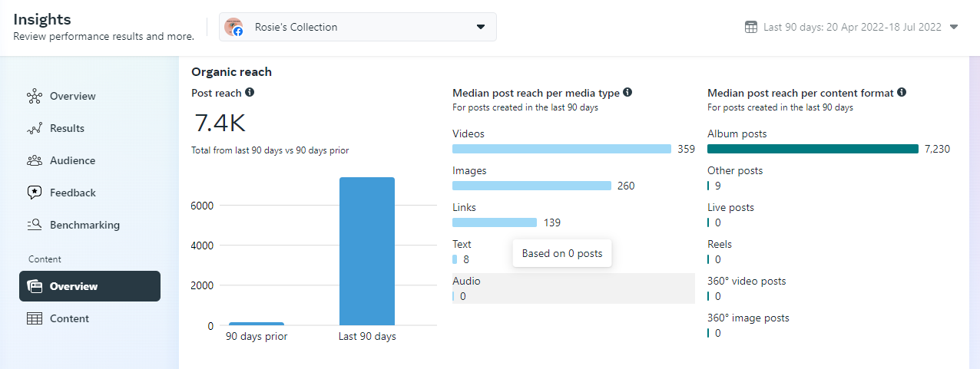Click the Audio media type row
This screenshot has width=980, height=369.
pyautogui.click(x=573, y=288)
